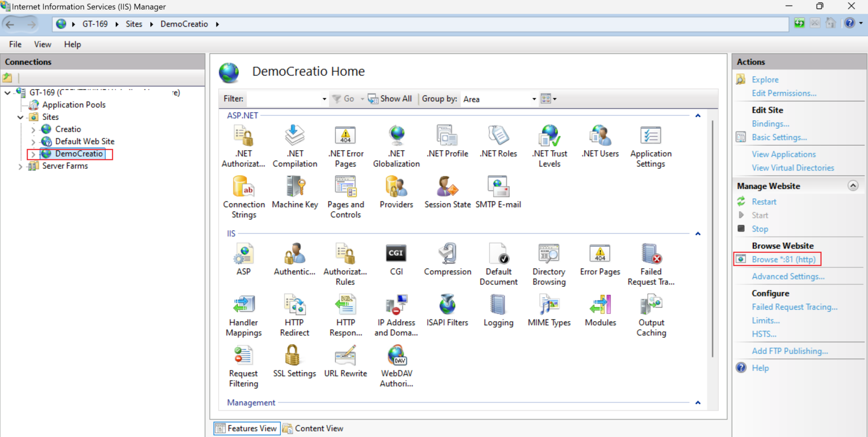Browse the site on port 81
Screen dimensions: 868x437
(x=783, y=259)
